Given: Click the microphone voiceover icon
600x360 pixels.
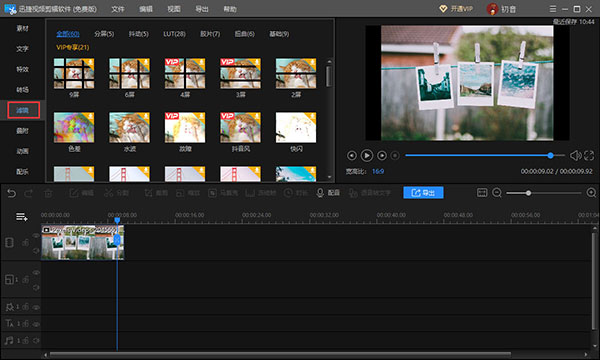Looking at the screenshot, I should click(x=320, y=193).
